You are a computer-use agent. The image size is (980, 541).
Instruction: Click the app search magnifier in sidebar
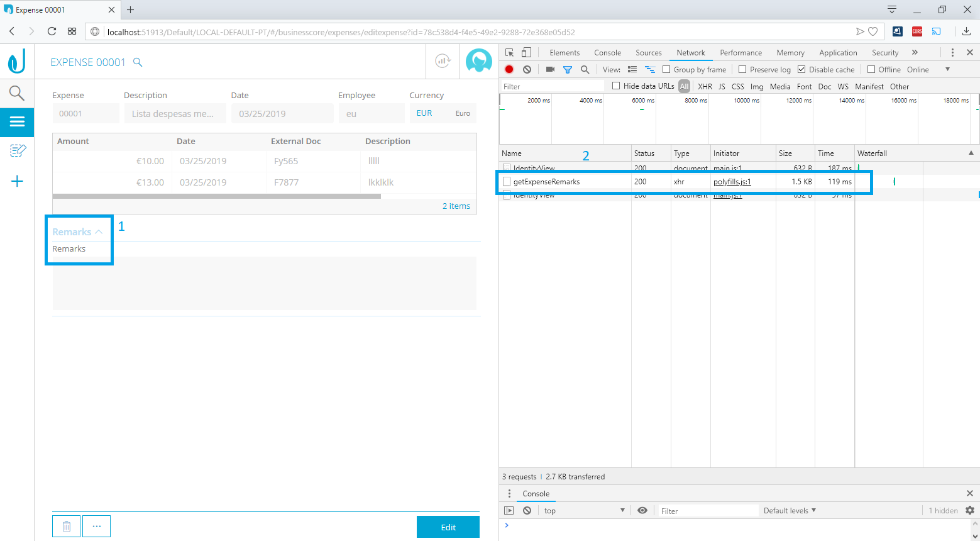17,93
